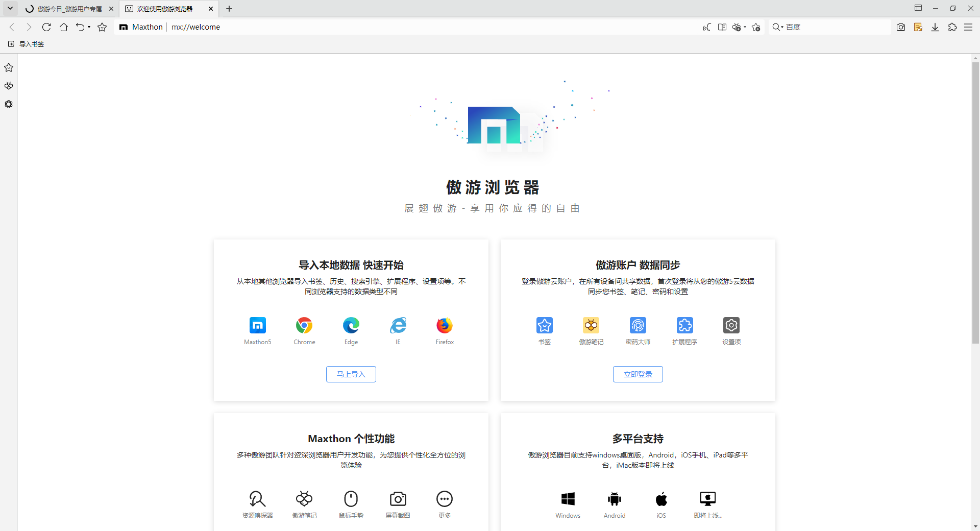Viewport: 980px width, 531px height.
Task: Click the 马上导入 import button
Action: tap(351, 374)
